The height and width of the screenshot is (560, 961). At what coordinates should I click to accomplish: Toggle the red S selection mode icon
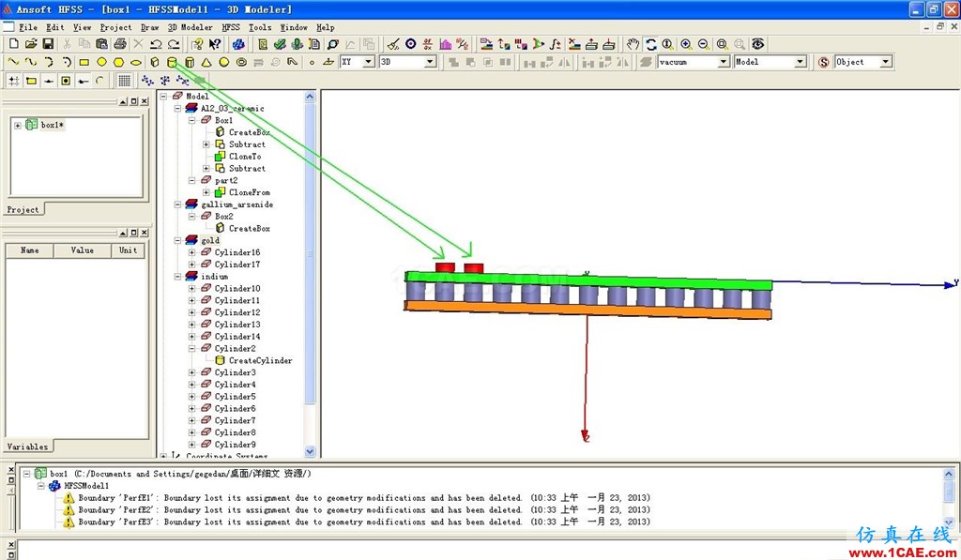point(824,62)
